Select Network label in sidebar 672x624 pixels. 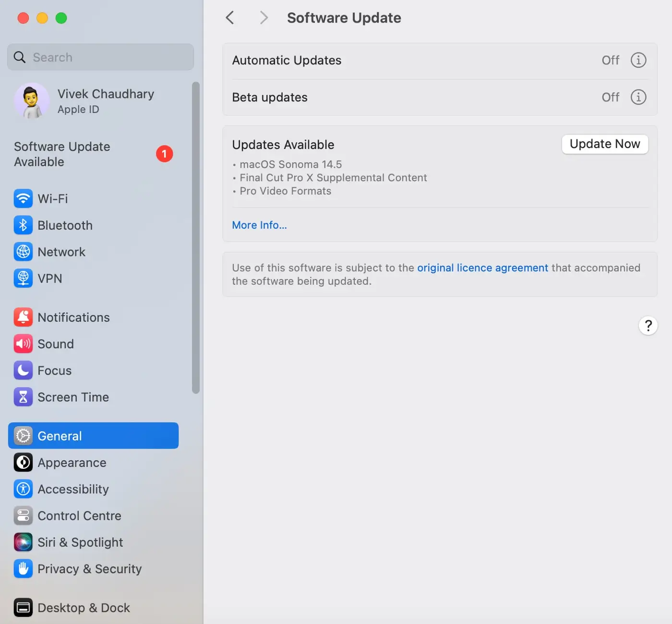(61, 252)
